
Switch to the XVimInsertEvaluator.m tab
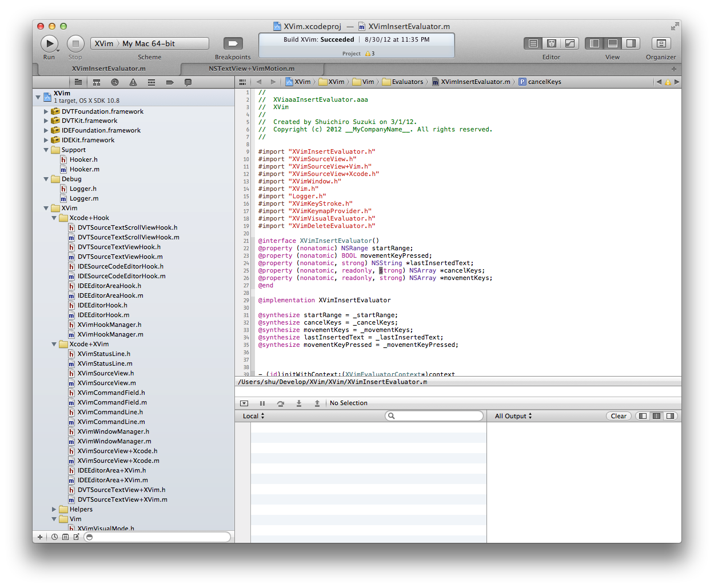(x=109, y=69)
